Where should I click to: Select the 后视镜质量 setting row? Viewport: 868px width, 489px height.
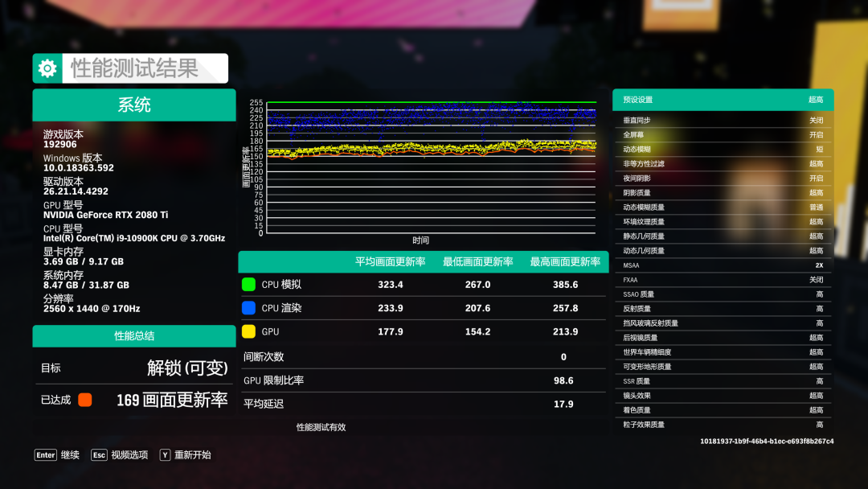[x=723, y=338]
